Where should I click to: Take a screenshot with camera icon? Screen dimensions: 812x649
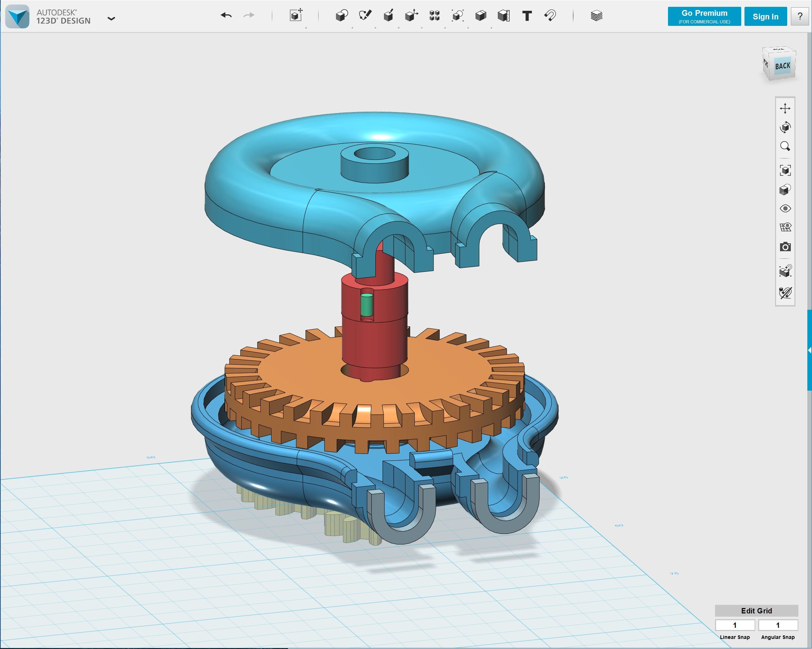pyautogui.click(x=785, y=247)
